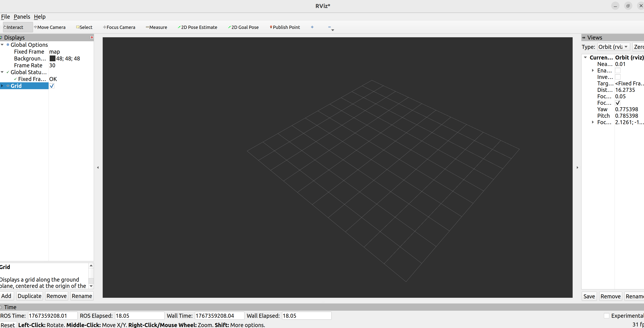Collapse the Global Options tree
The image size is (644, 328).
2,45
